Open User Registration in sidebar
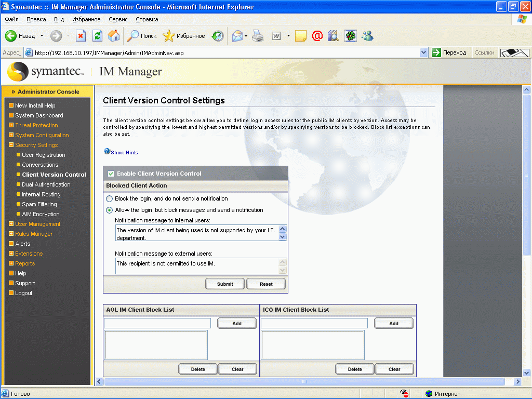The height and width of the screenshot is (399, 532). (44, 155)
